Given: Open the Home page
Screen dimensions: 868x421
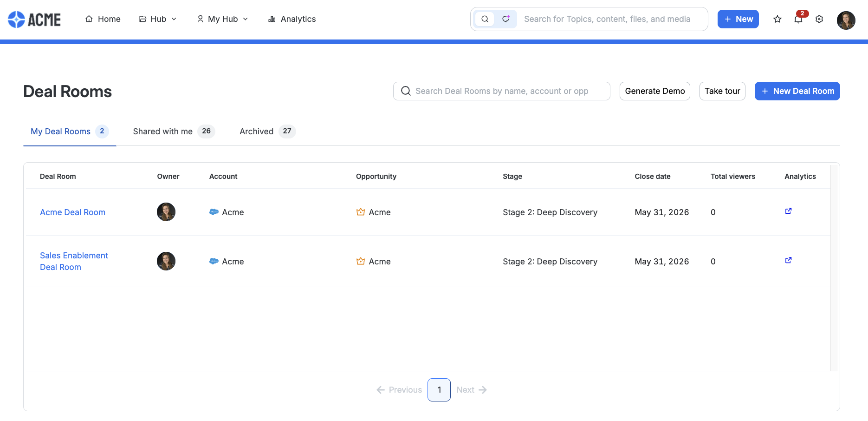Looking at the screenshot, I should click(x=103, y=19).
